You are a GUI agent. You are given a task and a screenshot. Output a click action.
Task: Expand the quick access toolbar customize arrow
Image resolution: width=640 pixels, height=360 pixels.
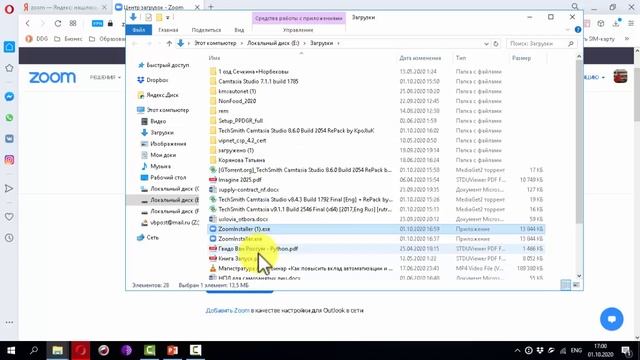168,18
